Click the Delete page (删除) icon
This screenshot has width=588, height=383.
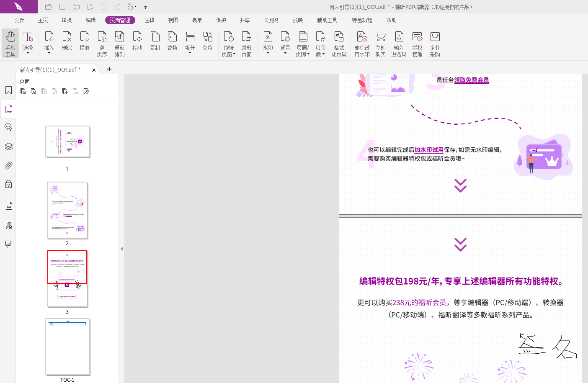coord(67,41)
